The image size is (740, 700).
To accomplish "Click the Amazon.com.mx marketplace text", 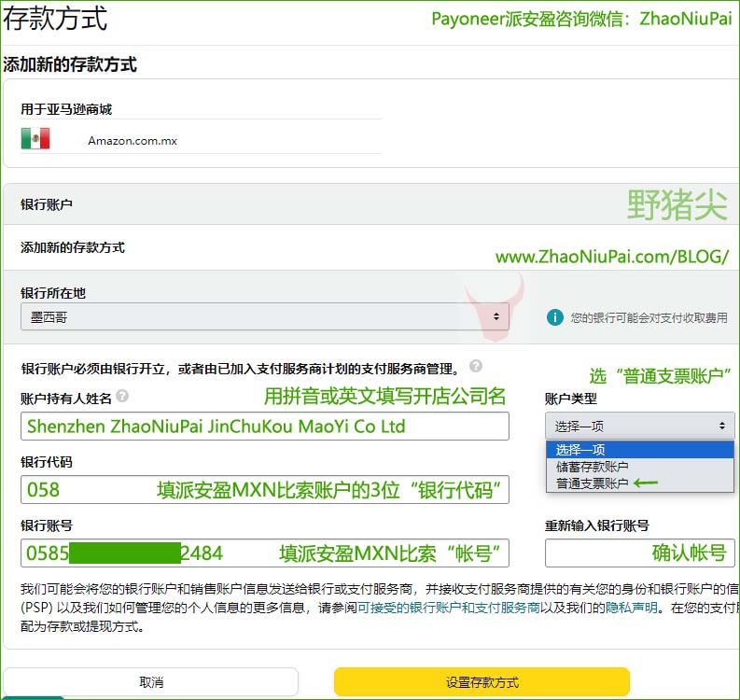I will (133, 141).
